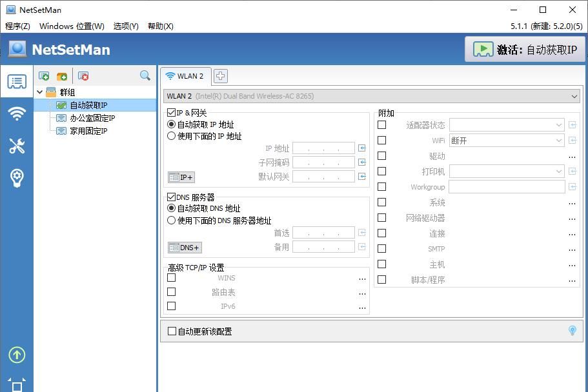
Task: Click the add new group folder icon
Action: pos(62,76)
